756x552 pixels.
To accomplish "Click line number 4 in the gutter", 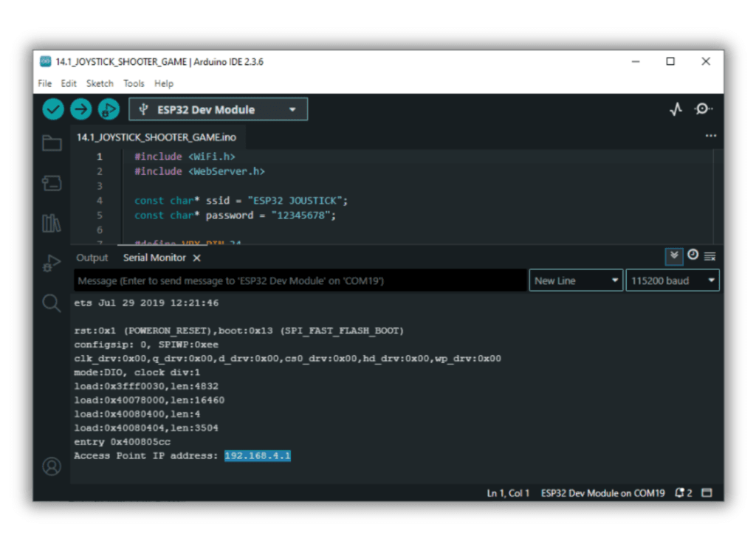I will click(100, 201).
